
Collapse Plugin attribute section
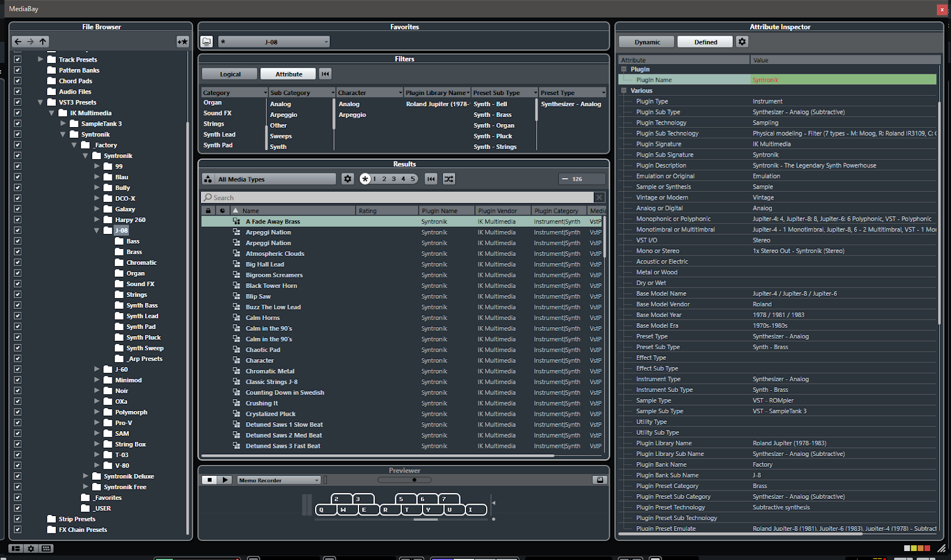[623, 69]
